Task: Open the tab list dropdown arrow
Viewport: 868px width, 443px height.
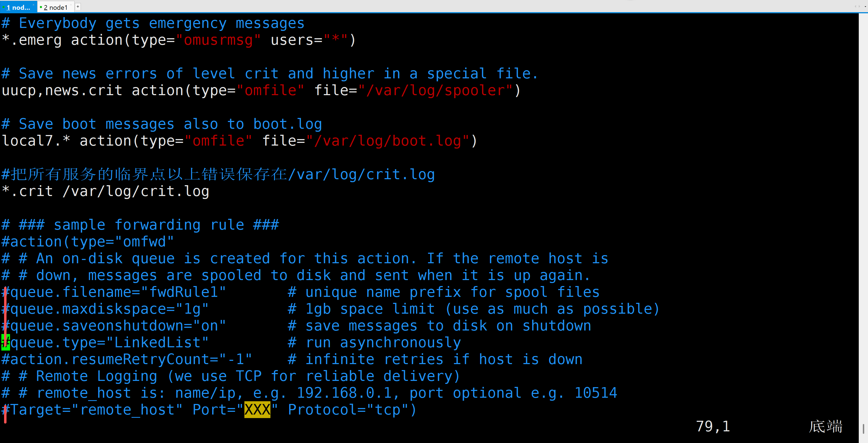Action: pos(866,7)
